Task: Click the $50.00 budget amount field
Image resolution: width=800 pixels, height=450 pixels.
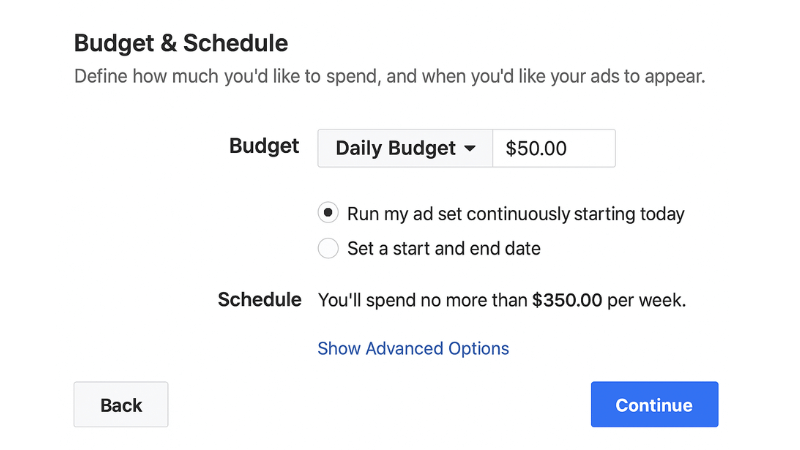Action: (x=554, y=148)
